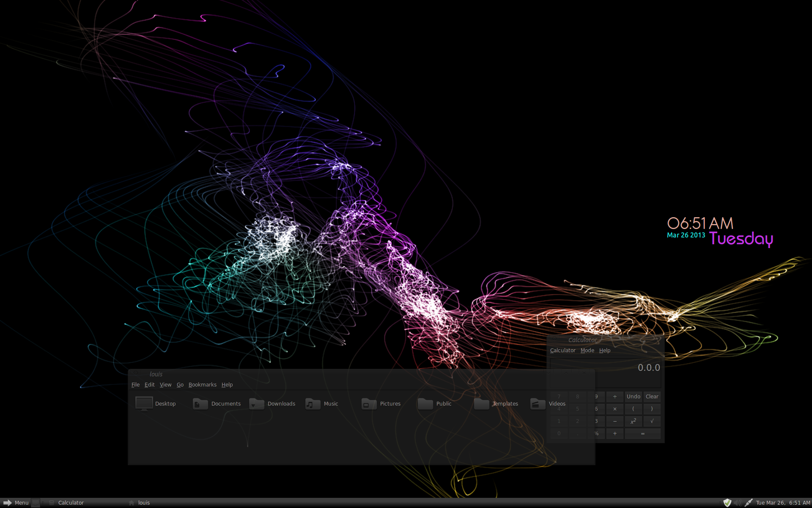Open the Videos folder icon
The image size is (812, 508).
click(538, 404)
